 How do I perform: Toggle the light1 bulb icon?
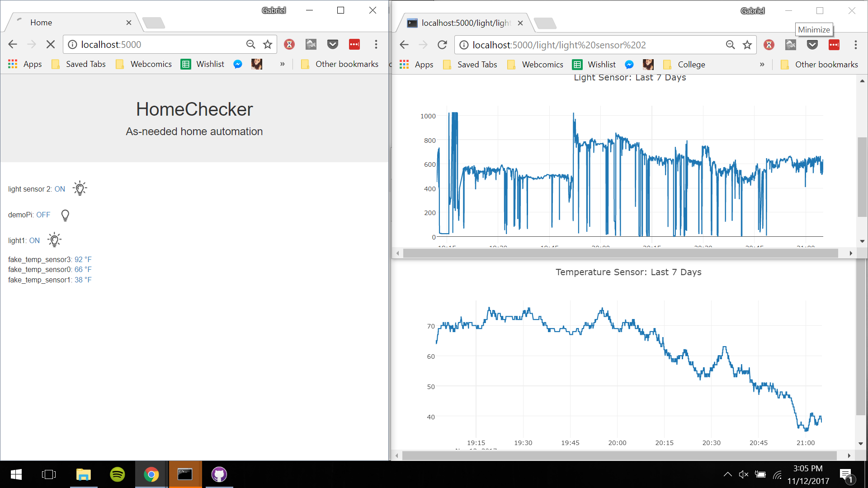click(55, 240)
